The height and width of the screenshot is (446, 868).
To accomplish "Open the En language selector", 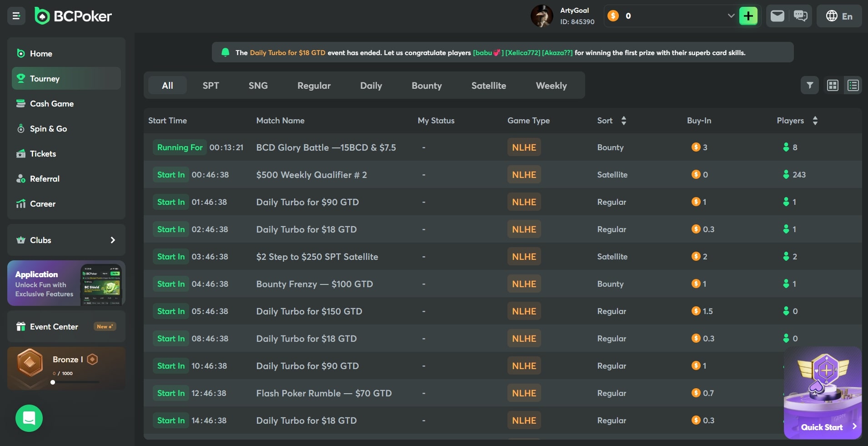I will (839, 16).
